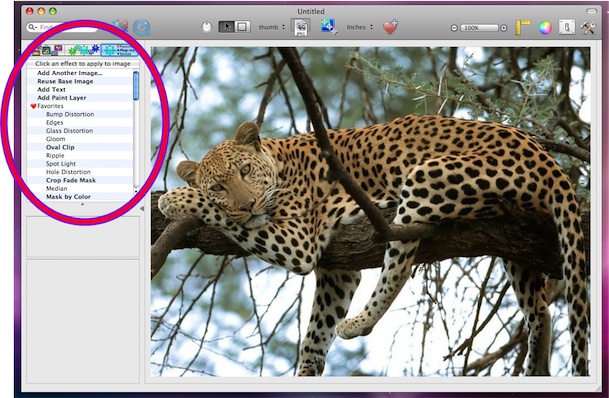The height and width of the screenshot is (398, 609).
Task: Click the paperclip attachment icon
Action: (x=567, y=28)
